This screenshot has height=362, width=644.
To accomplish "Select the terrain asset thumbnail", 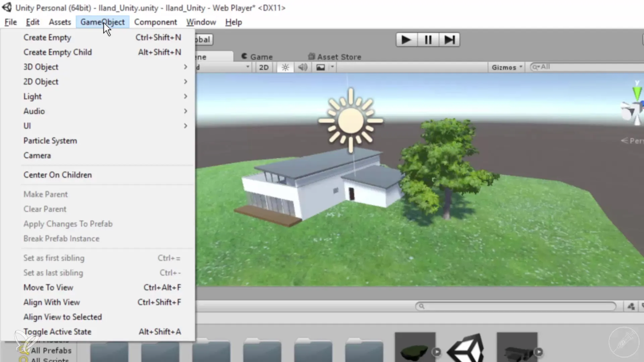I will pyautogui.click(x=415, y=347).
